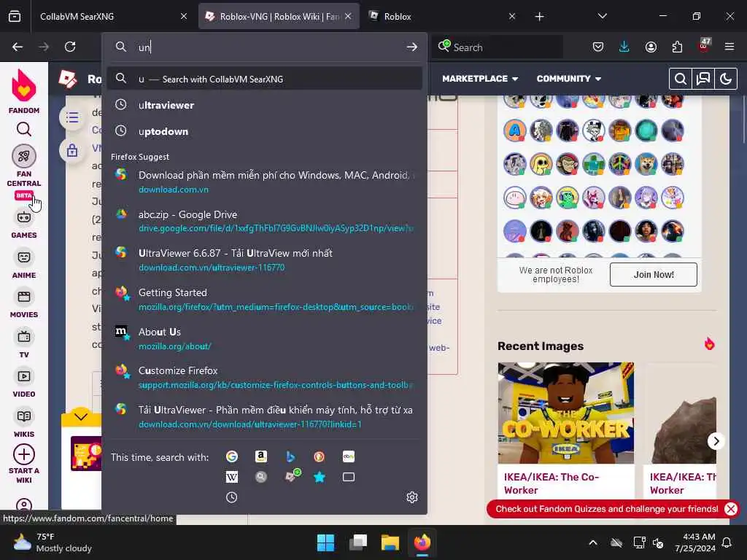Open Fandom sidebar search
The height and width of the screenshot is (560, 747).
tap(24, 129)
